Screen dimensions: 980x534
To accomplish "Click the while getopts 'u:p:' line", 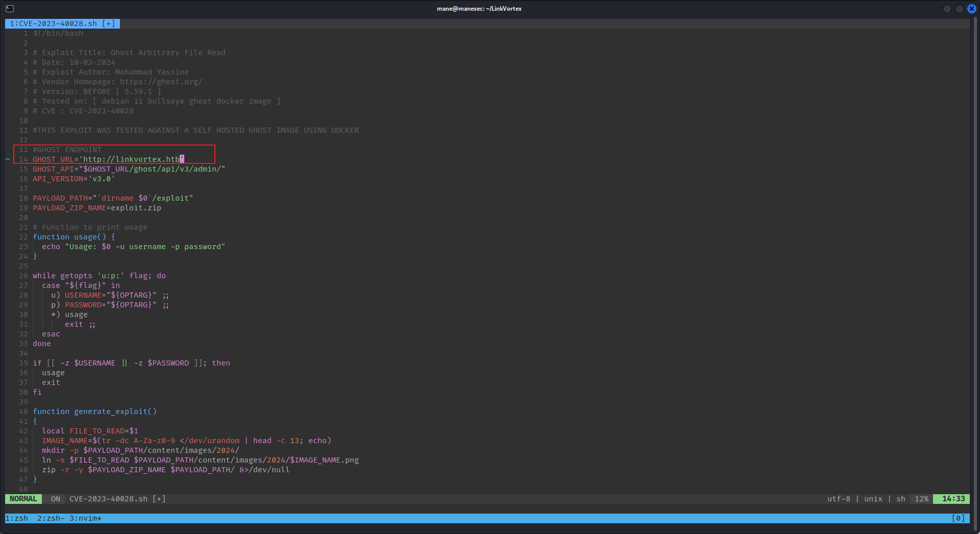I will 100,276.
